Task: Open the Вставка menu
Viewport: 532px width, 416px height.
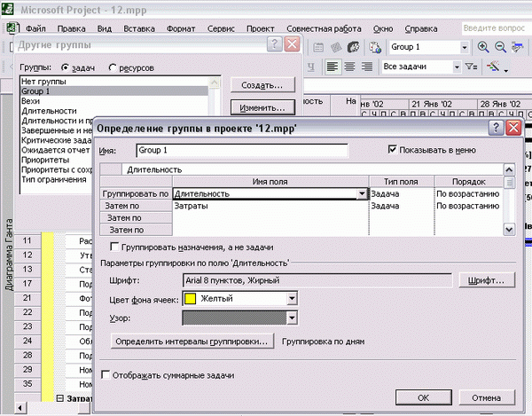Action: (x=139, y=29)
